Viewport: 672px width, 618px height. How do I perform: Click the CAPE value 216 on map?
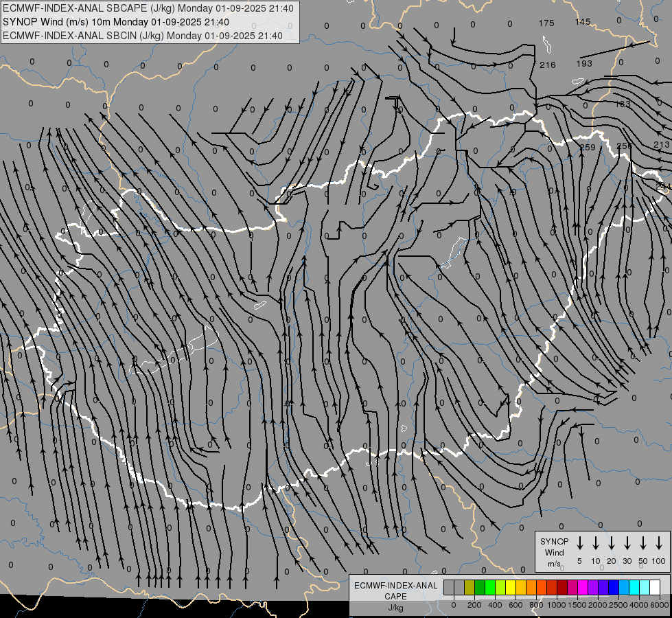547,65
